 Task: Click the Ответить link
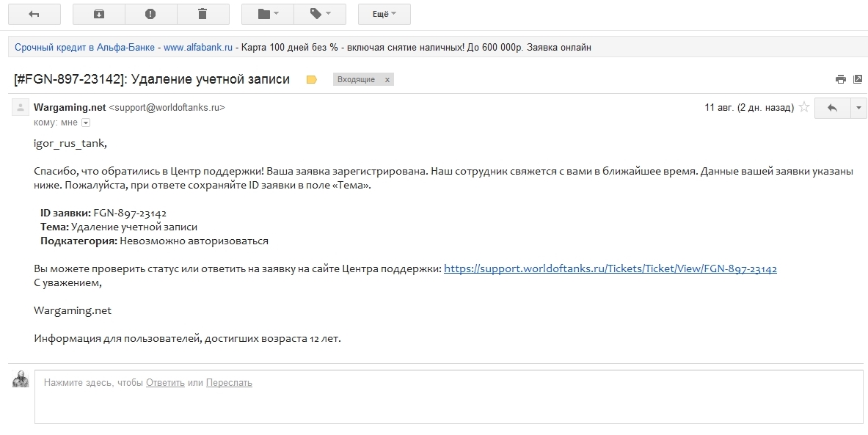[165, 382]
